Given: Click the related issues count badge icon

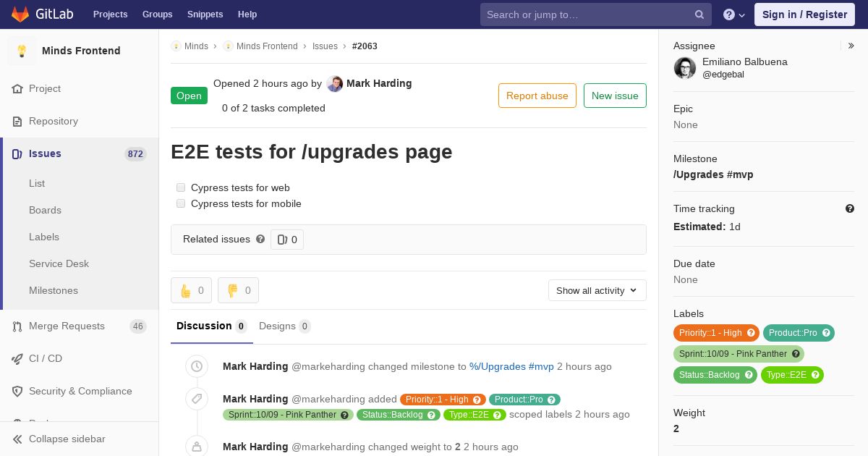Looking at the screenshot, I should (x=283, y=240).
